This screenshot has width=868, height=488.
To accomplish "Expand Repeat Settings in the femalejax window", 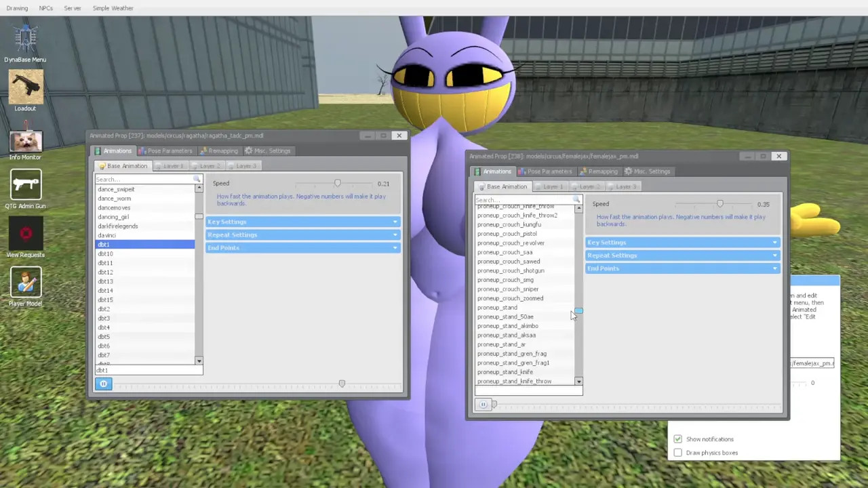I will point(682,256).
